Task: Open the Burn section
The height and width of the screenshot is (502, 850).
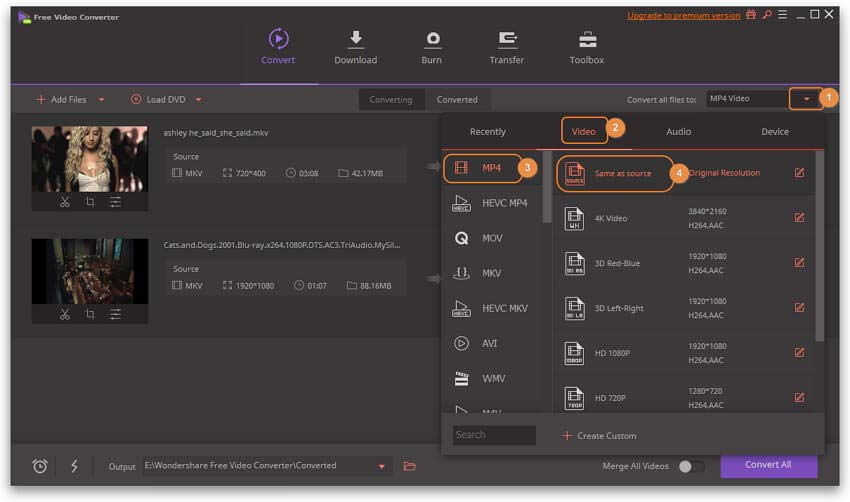Action: 432,47
